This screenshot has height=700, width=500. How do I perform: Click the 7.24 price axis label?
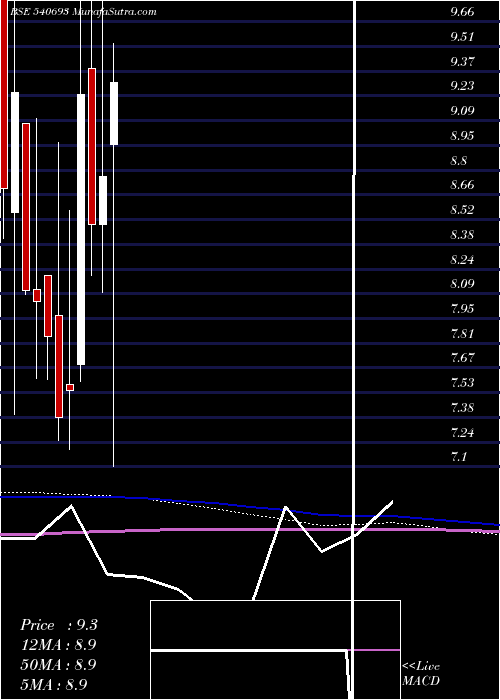[x=462, y=433]
